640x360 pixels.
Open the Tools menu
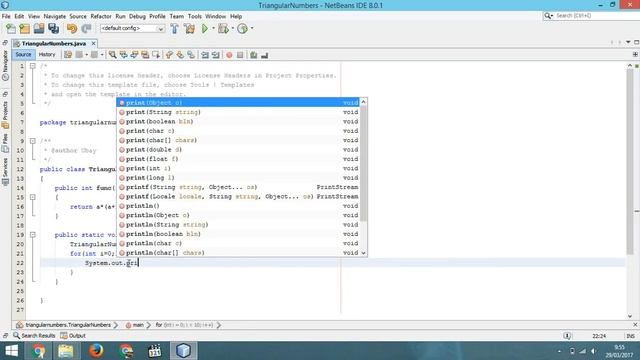(x=195, y=16)
